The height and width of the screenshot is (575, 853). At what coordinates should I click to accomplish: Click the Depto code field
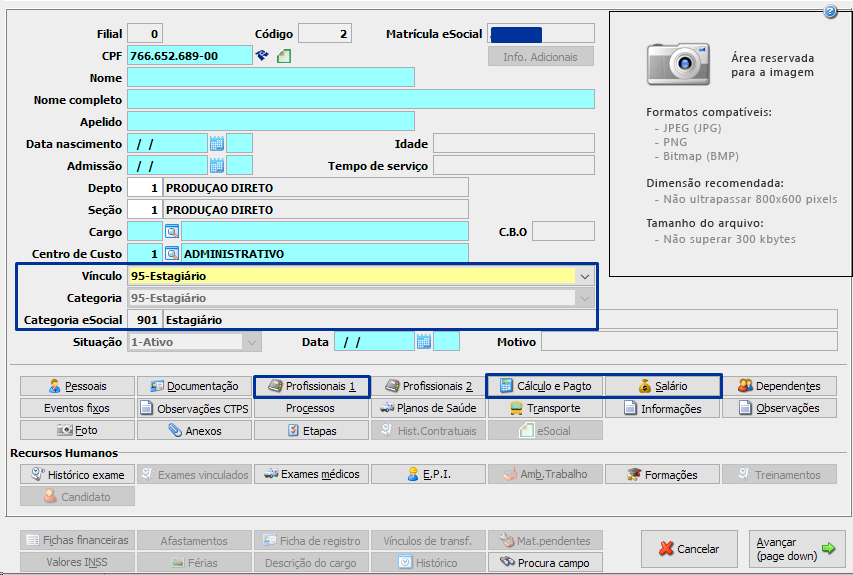click(145, 188)
